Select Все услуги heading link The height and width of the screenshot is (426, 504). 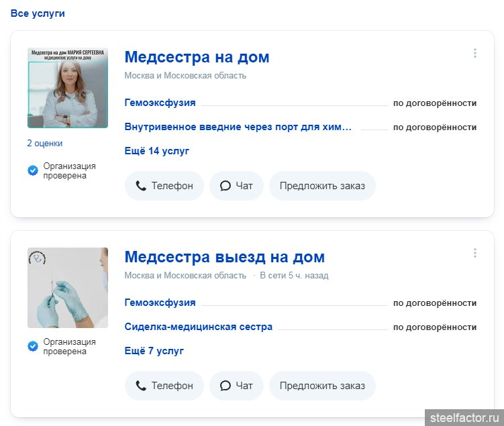click(38, 13)
